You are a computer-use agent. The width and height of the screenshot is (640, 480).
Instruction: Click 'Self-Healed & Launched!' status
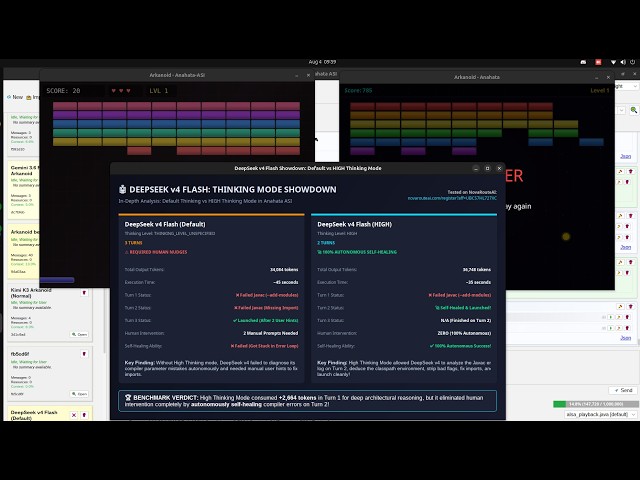click(463, 308)
